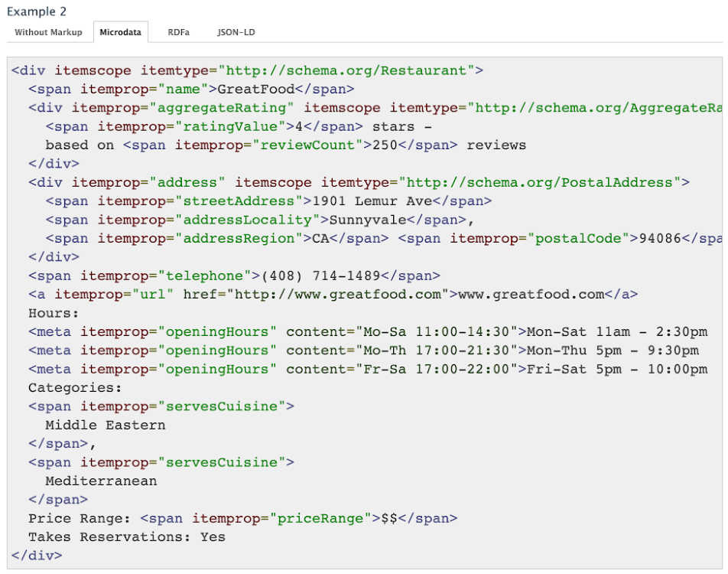Select the Without Markup tab
Viewport: 728px width, 574px height.
click(x=48, y=32)
